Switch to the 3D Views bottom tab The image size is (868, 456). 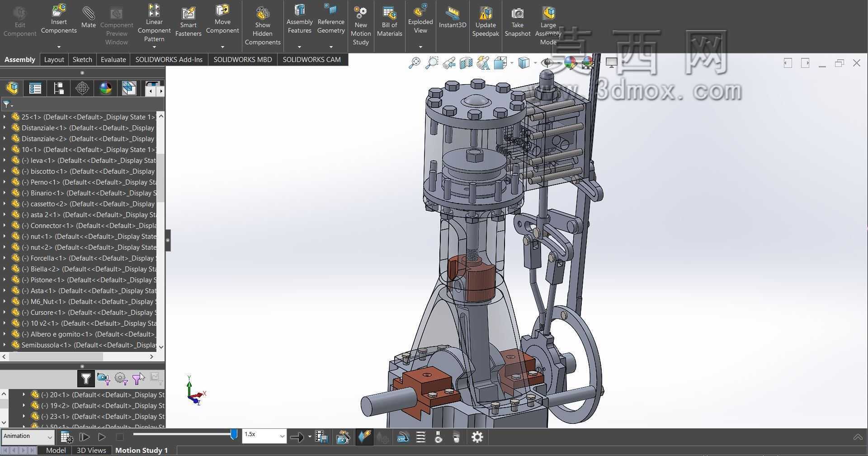[91, 451]
